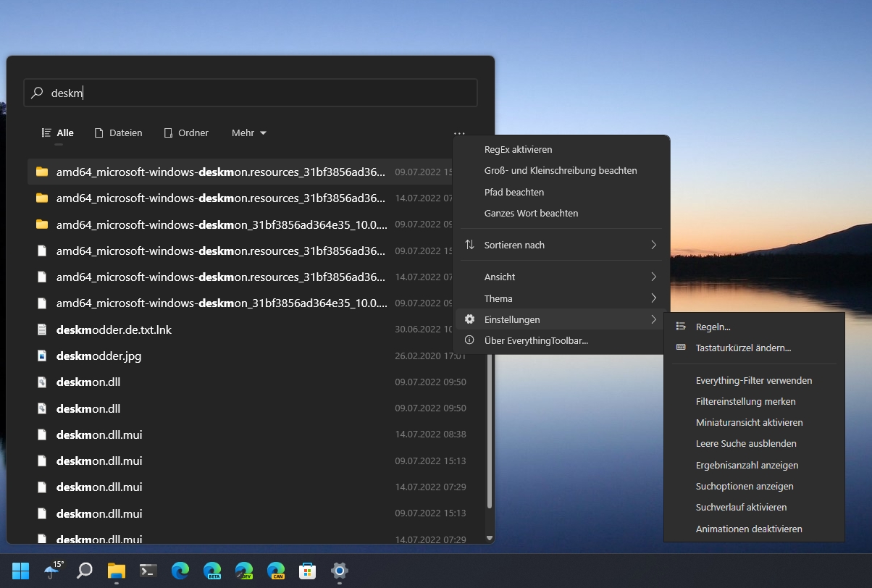This screenshot has height=588, width=872.
Task: Toggle RegEx aktivieren option
Action: [518, 149]
